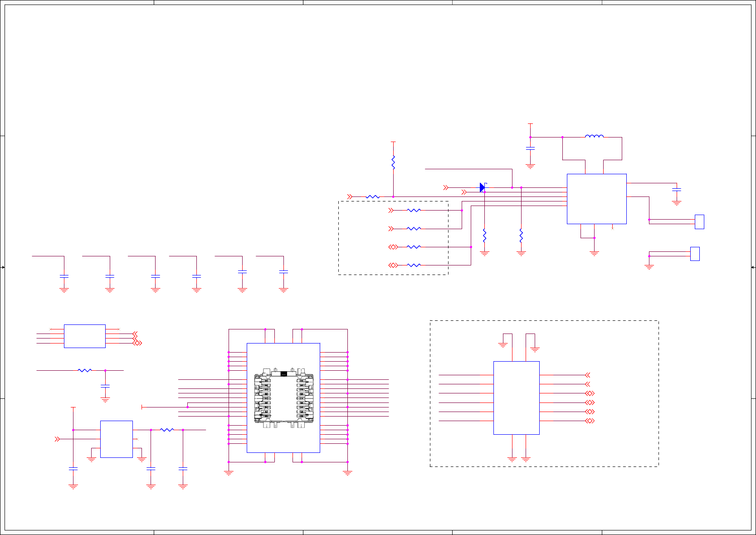
Task: Select the series resistor after the regulator output
Action: (x=167, y=430)
